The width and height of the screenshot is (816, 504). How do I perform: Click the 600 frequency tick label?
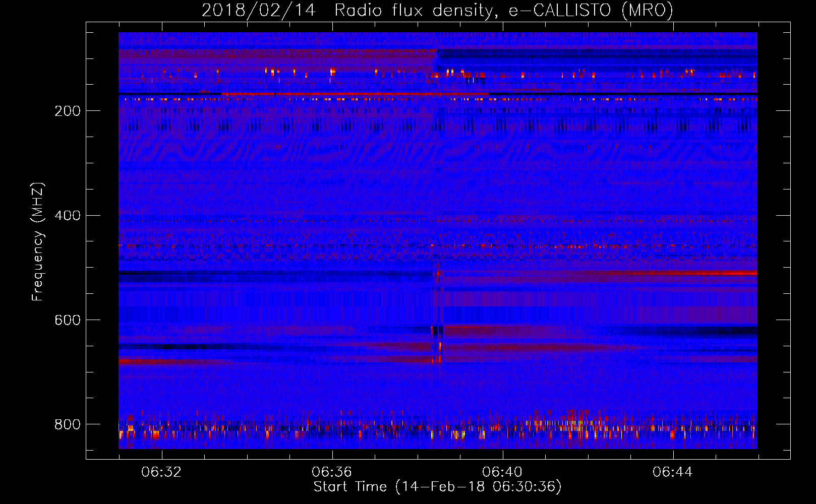coord(68,321)
